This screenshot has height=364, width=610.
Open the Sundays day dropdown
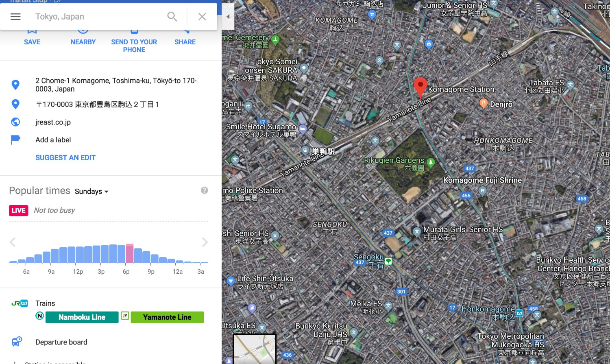pyautogui.click(x=91, y=192)
